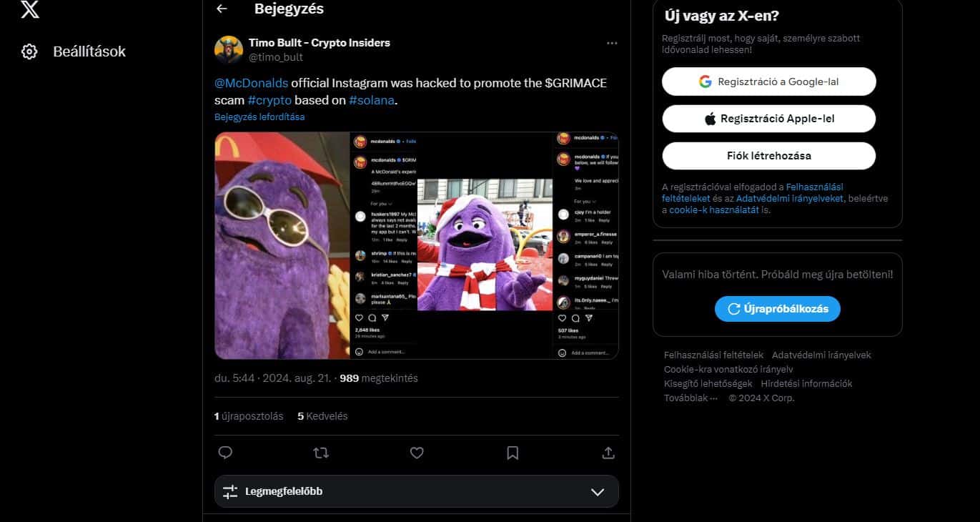Viewport: 980px width, 522px height.
Task: Bookmark the post
Action: 512,452
